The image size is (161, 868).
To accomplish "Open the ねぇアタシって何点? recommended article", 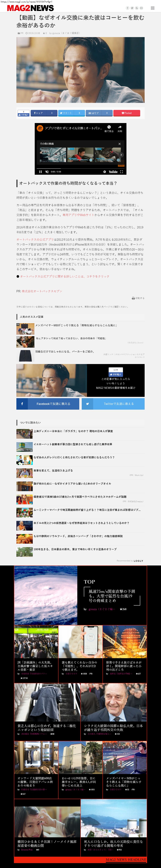I will click(71, 338).
